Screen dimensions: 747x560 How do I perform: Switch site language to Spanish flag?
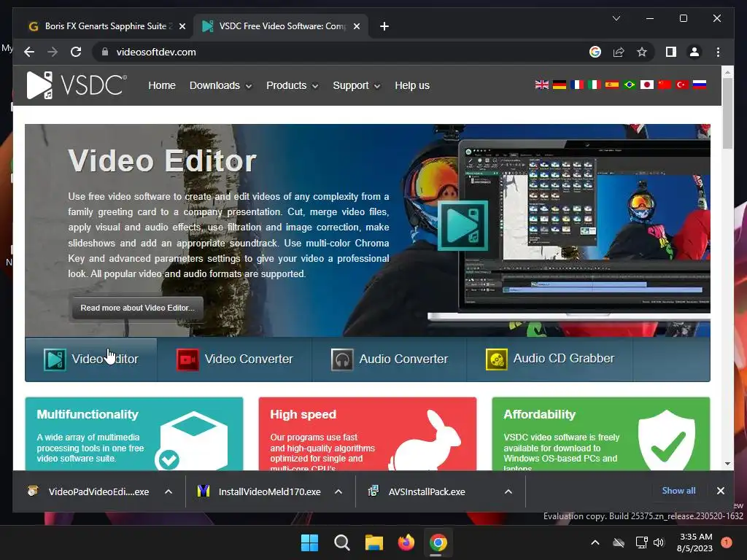point(612,85)
